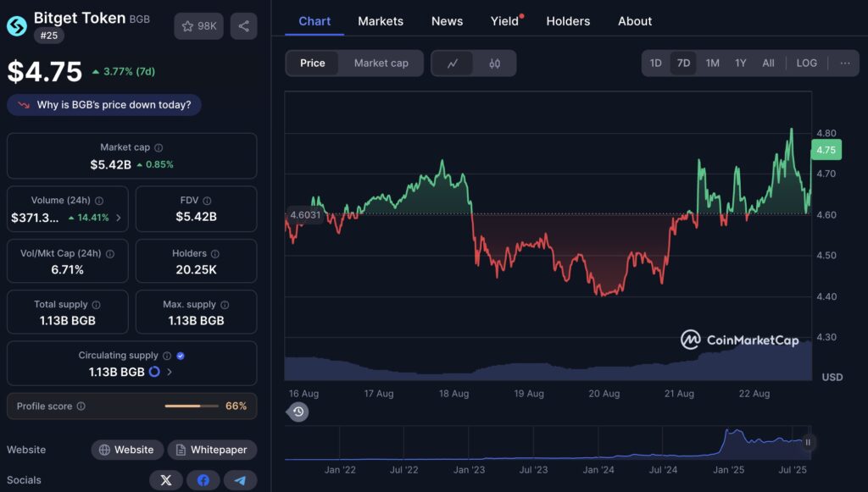Click the Circulating supply info icon
868x492 pixels.
tap(167, 356)
